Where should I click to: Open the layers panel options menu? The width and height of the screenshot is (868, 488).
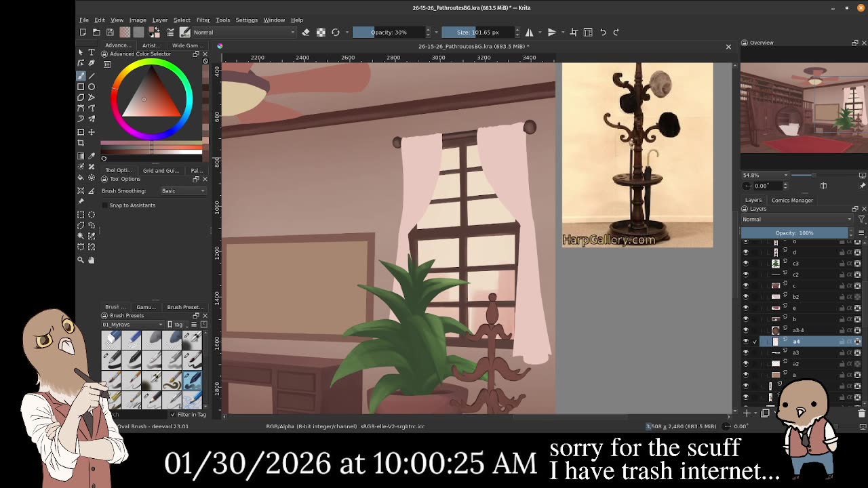(861, 233)
